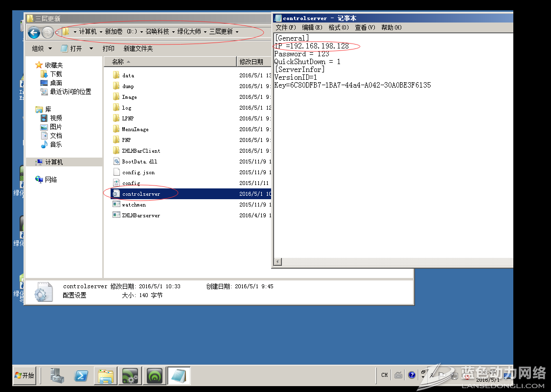The width and height of the screenshot is (551, 392).
Task: Open PowerShell from the taskbar
Action: pyautogui.click(x=81, y=375)
